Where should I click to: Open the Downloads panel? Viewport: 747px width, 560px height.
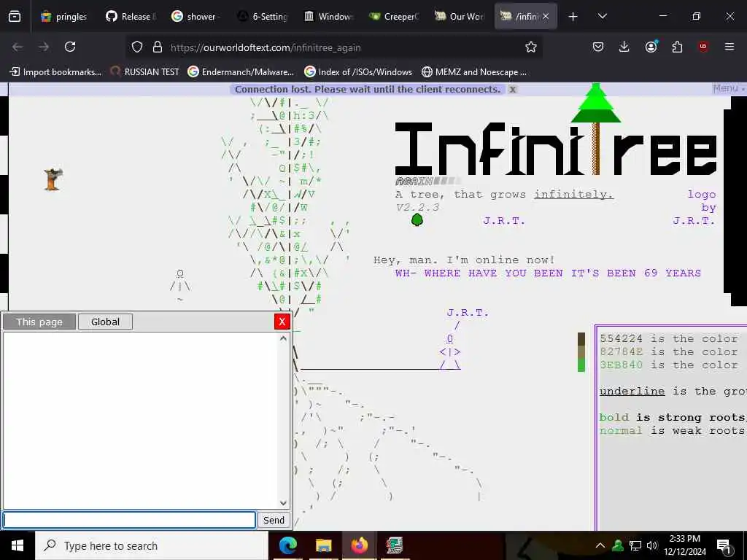[624, 47]
